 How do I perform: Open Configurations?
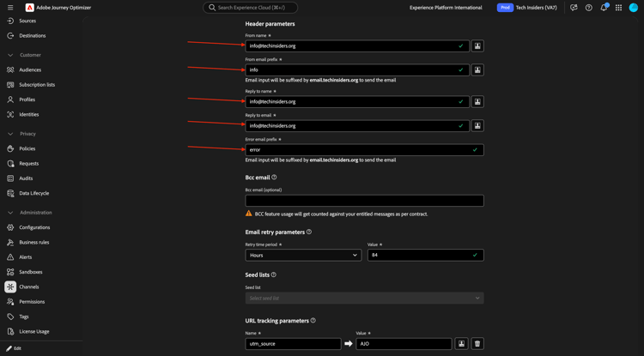34,227
